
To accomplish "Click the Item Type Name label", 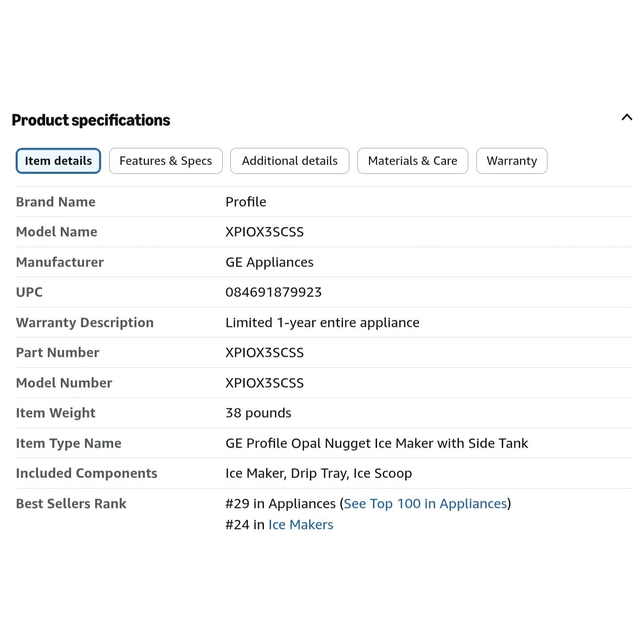I will click(68, 443).
